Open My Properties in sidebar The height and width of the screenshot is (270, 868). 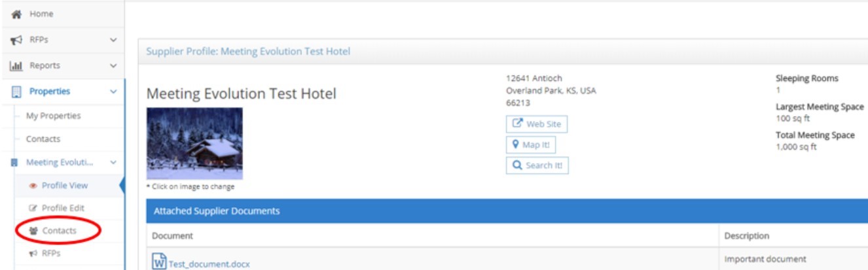pos(52,116)
